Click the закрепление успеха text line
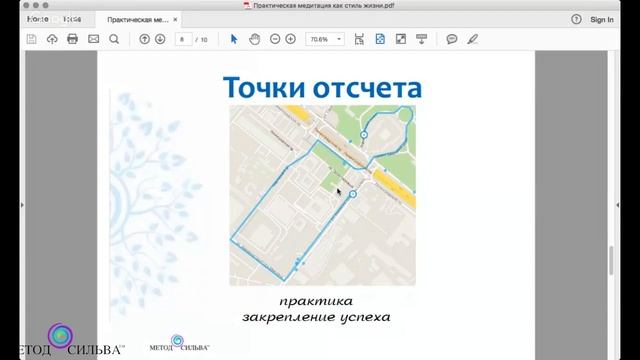Image resolution: width=640 pixels, height=360 pixels. (316, 317)
